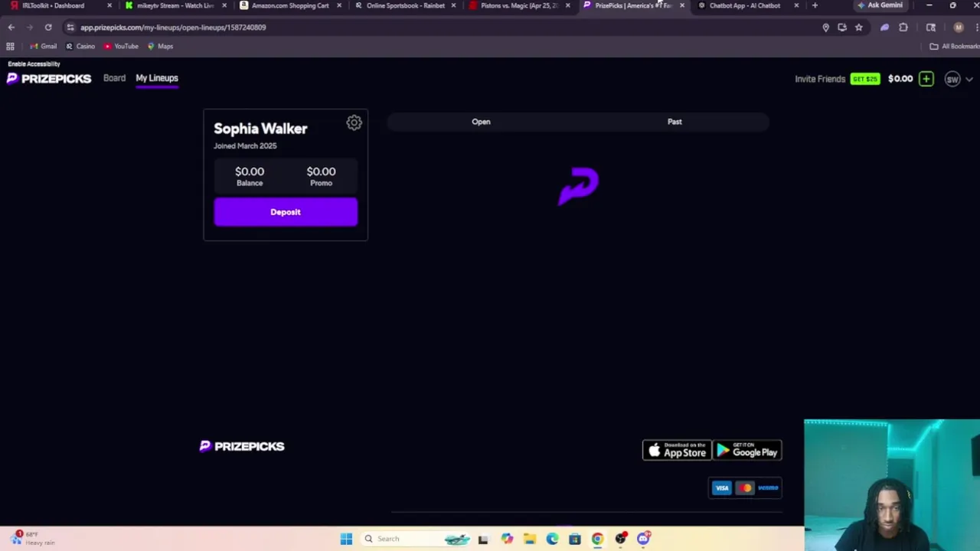Click the Mastercard payment icon

(x=745, y=487)
